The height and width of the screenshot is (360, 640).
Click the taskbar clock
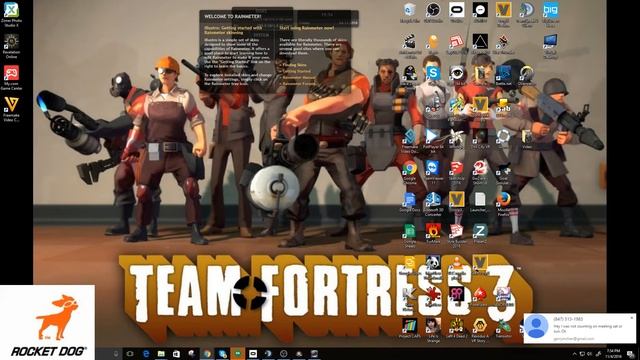tap(613, 353)
